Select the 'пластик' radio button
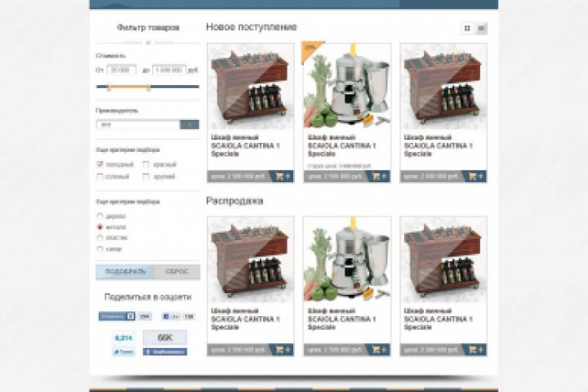This screenshot has height=392, width=588. pyautogui.click(x=100, y=238)
